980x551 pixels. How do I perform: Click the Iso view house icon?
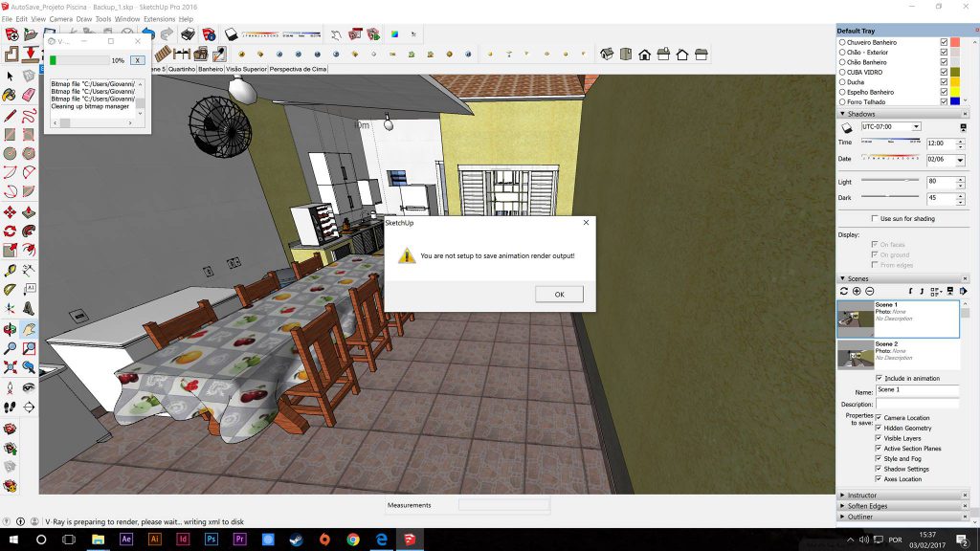tap(607, 55)
